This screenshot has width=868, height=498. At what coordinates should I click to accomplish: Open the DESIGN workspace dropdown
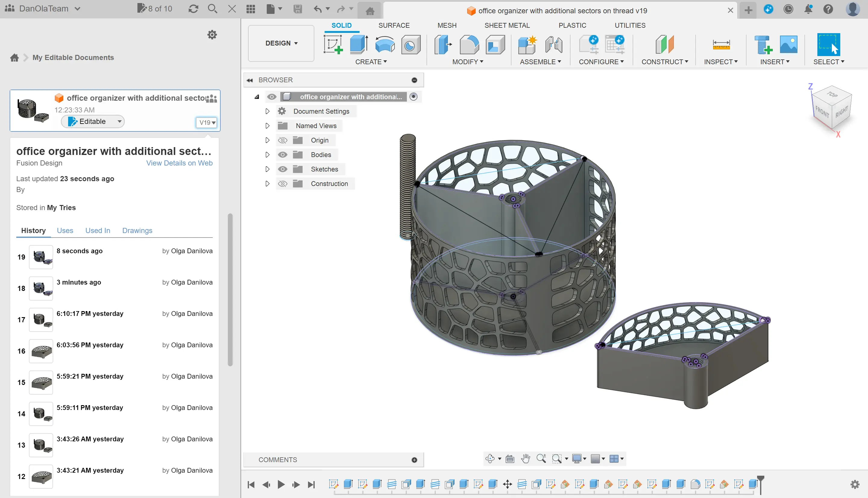[x=281, y=43]
